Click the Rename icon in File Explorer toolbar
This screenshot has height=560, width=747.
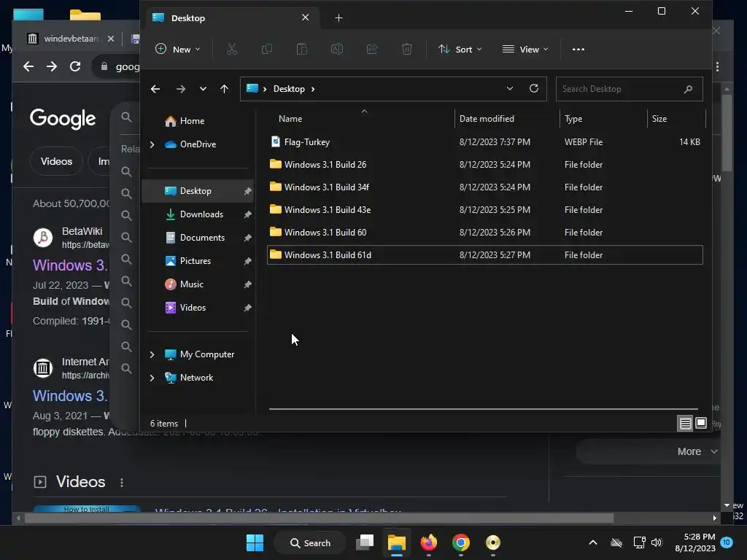pyautogui.click(x=337, y=49)
